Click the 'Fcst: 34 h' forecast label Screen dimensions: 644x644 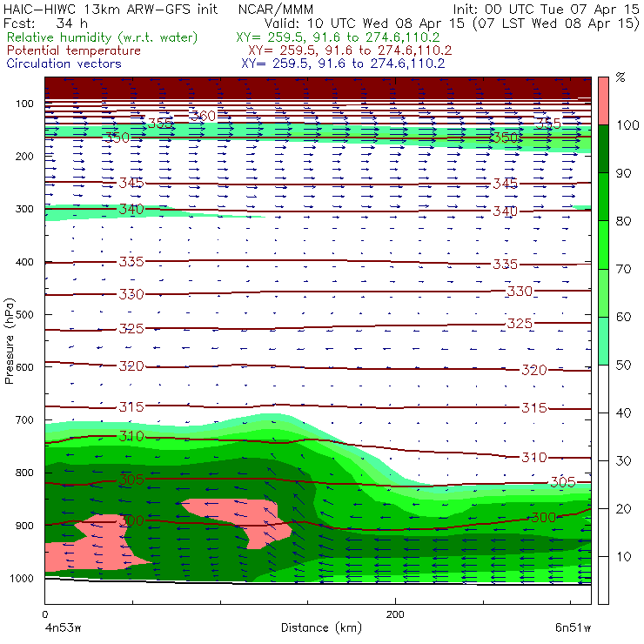pyautogui.click(x=45, y=23)
